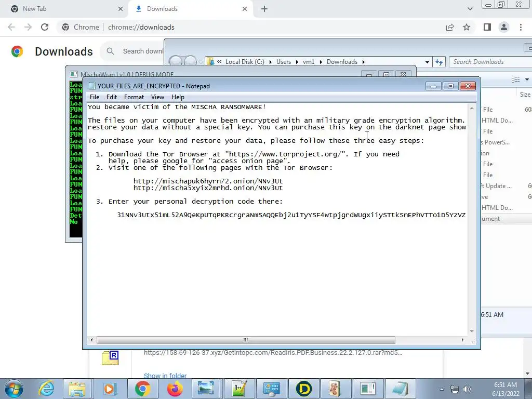This screenshot has width=532, height=399.
Task: Open the Readiris rar download link
Action: tap(273, 353)
